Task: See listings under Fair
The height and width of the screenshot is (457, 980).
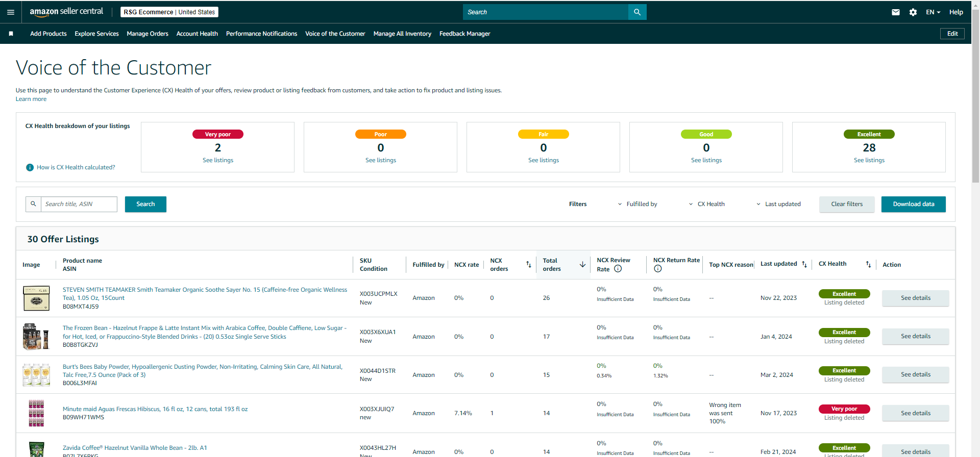Action: click(544, 160)
